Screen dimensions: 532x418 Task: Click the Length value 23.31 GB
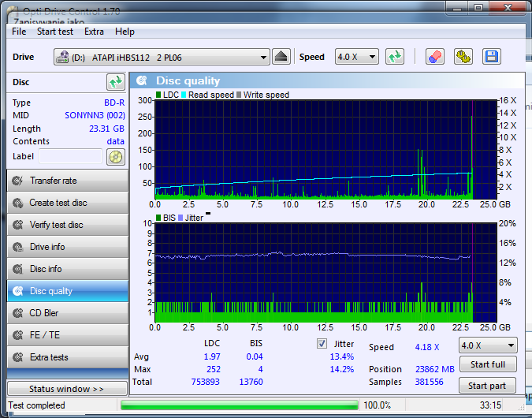point(106,129)
